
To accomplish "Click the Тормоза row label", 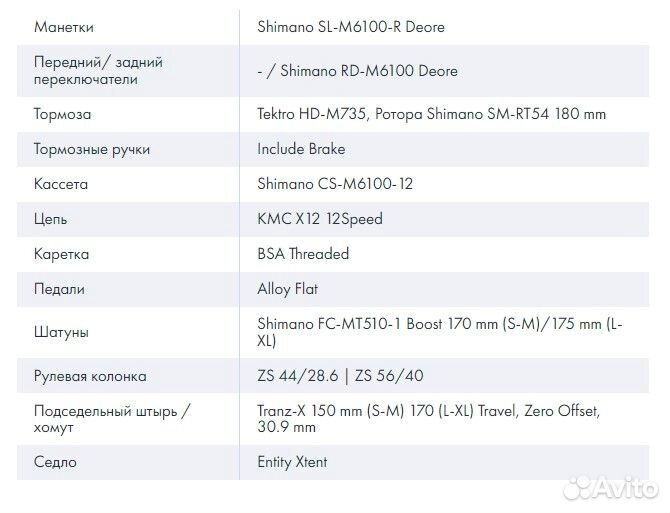I will point(63,114).
